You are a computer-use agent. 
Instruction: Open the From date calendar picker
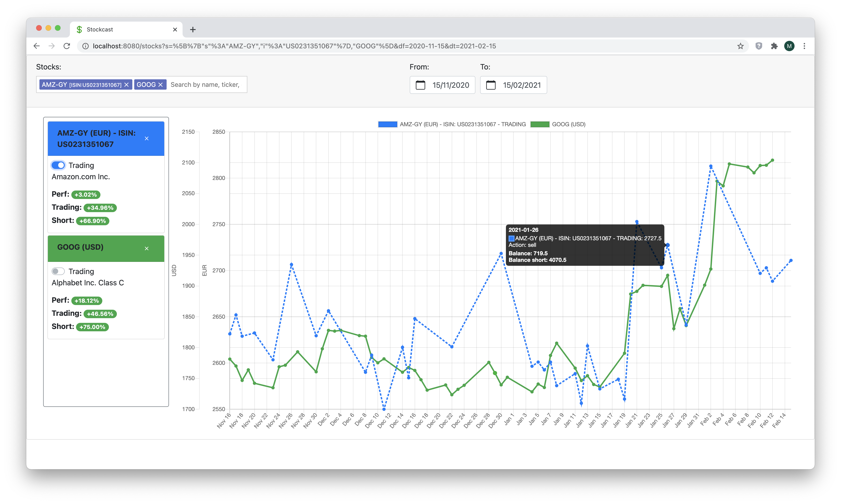(420, 85)
